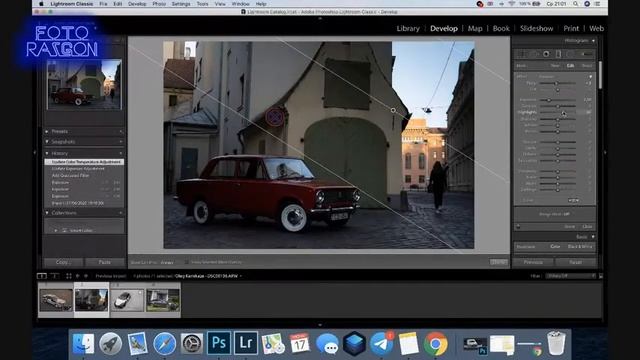Open the grid view icon in filmstrip bar
This screenshot has height=360, width=640.
(x=69, y=276)
